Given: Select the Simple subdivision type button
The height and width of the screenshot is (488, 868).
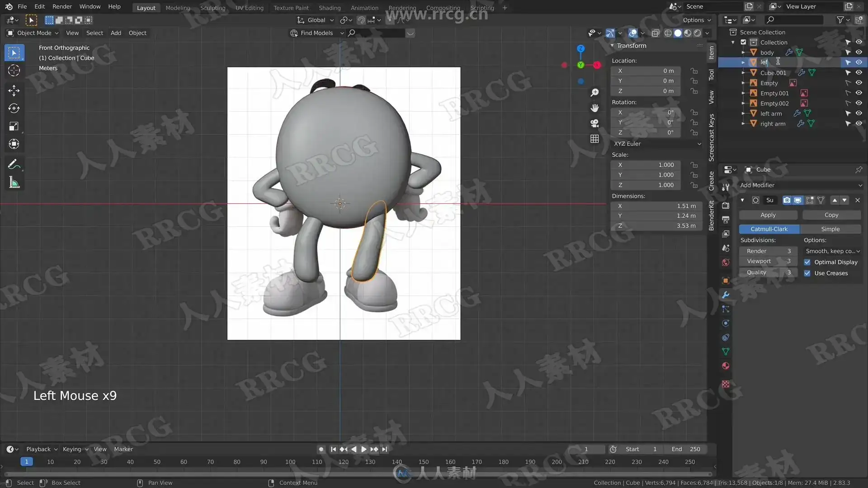Looking at the screenshot, I should [x=830, y=229].
